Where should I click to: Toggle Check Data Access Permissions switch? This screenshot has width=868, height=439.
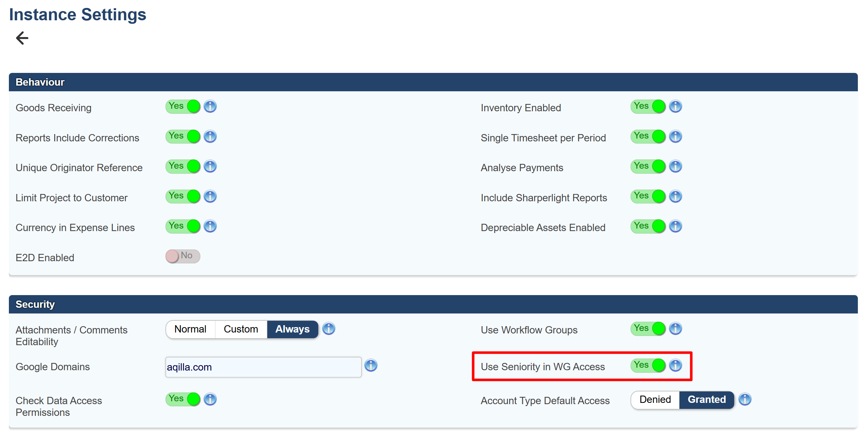[183, 400]
